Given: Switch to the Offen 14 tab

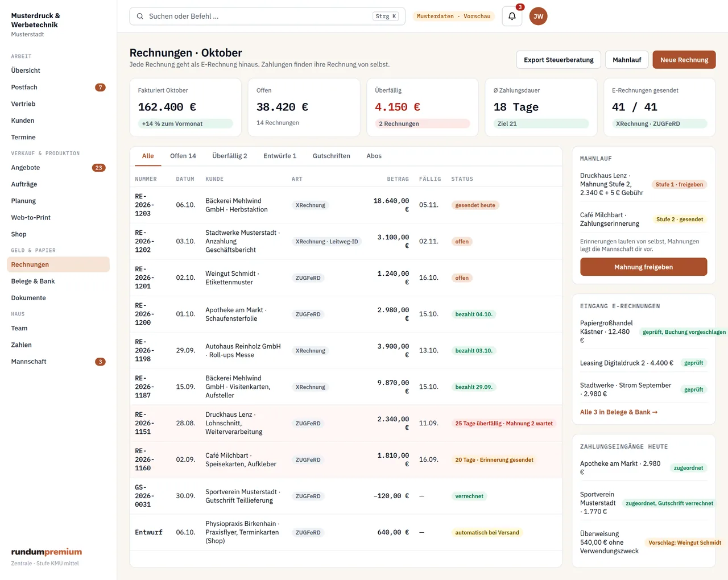Looking at the screenshot, I should (x=183, y=156).
